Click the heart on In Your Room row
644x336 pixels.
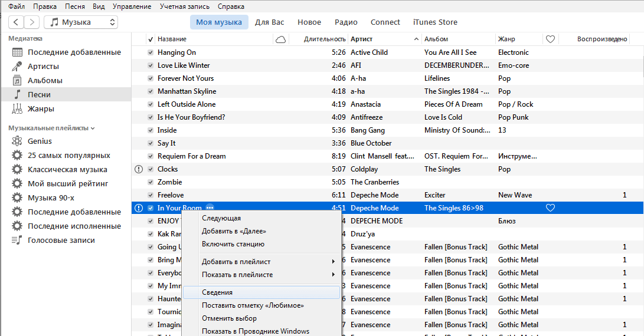[x=550, y=208]
